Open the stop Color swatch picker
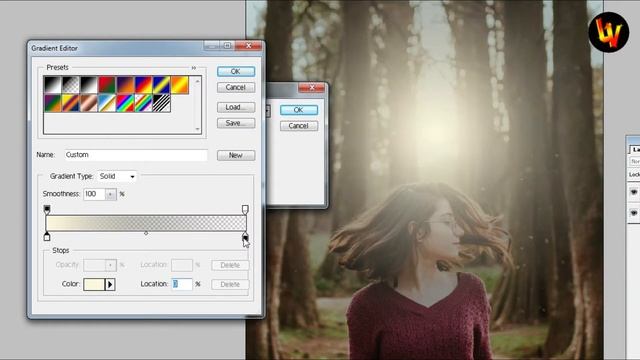Viewport: 640px width, 360px height. (94, 284)
